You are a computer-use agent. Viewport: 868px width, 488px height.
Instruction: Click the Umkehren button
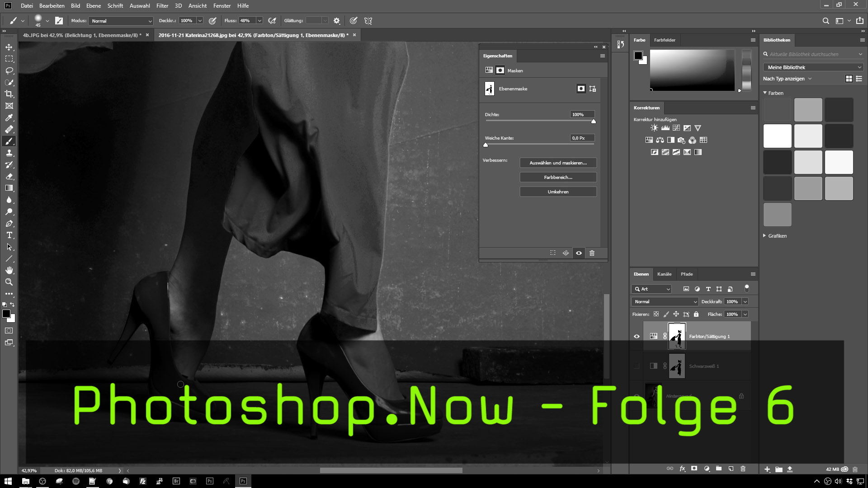point(558,192)
